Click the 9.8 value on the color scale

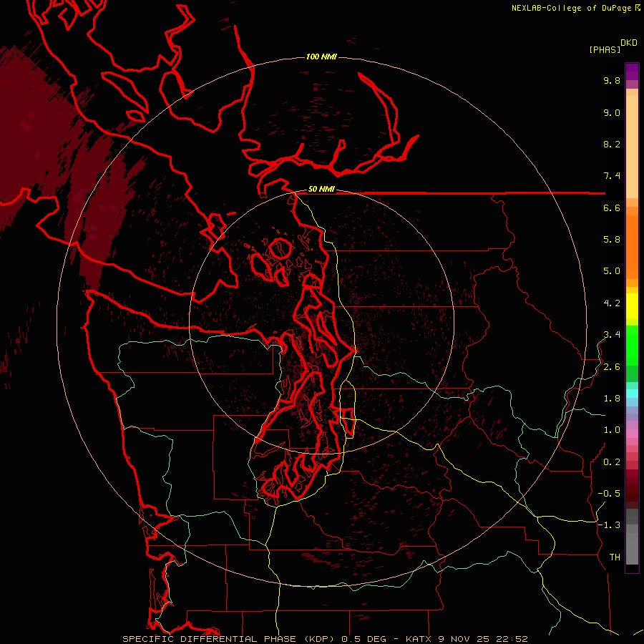(x=612, y=80)
